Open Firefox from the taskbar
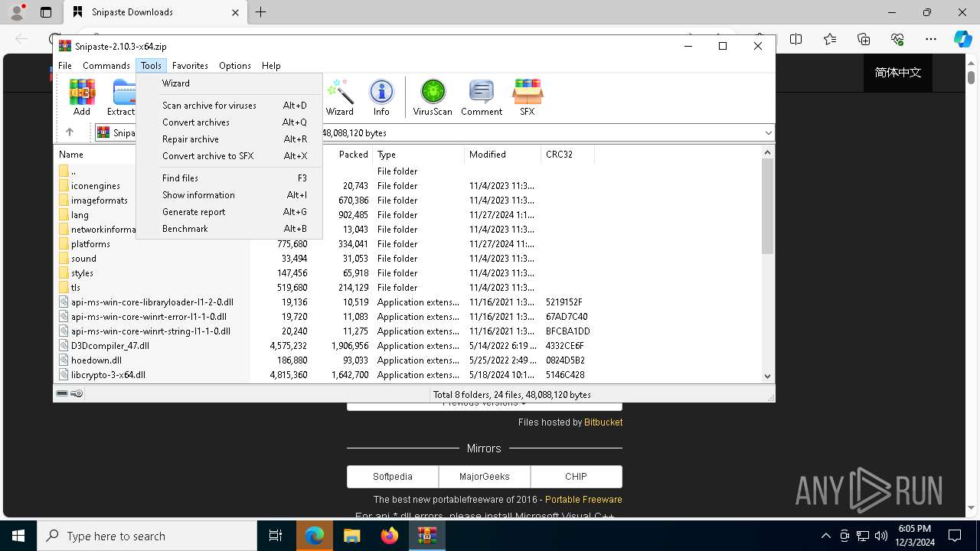980x551 pixels. (390, 536)
